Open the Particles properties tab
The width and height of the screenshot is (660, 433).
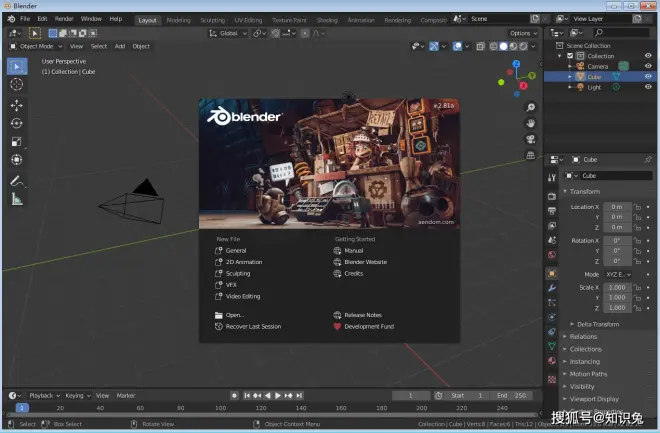click(x=552, y=303)
